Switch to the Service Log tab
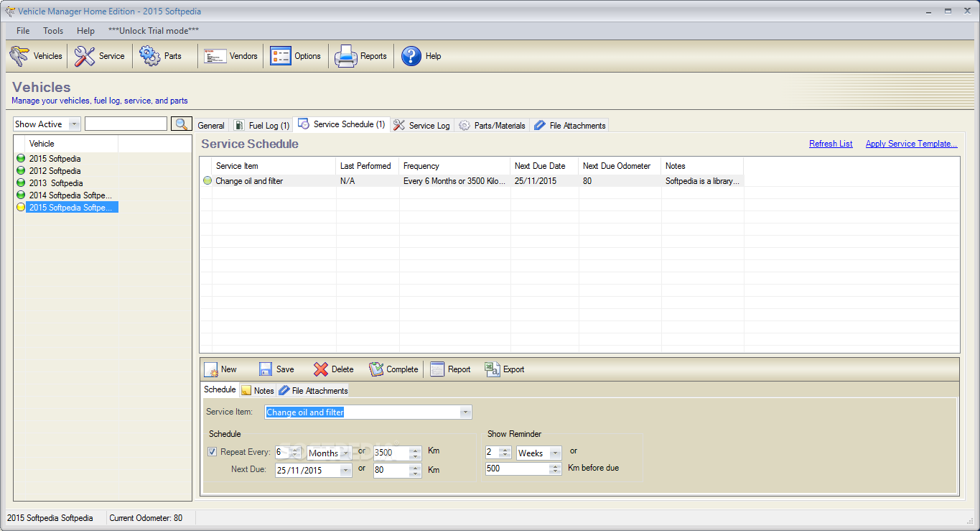 click(x=422, y=126)
